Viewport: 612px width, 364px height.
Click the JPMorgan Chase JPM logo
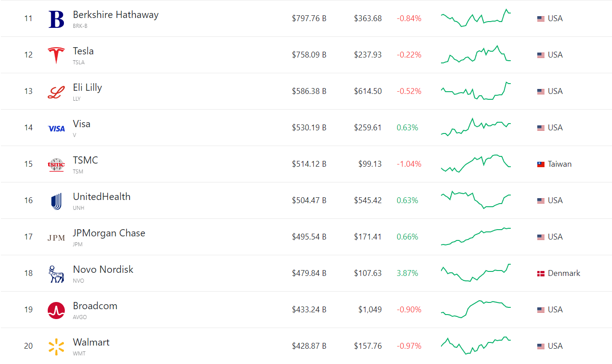[56, 238]
